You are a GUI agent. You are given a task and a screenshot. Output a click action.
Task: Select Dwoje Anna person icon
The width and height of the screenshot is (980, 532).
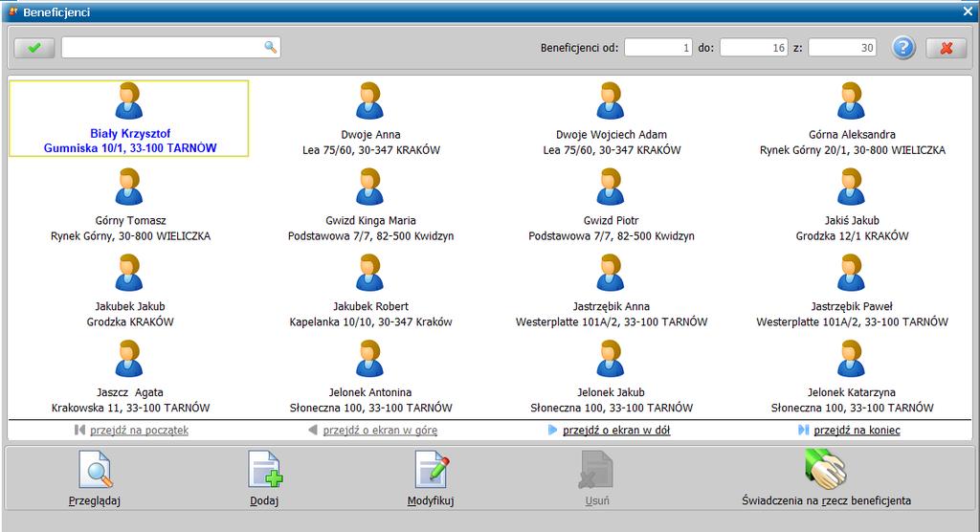(x=369, y=100)
